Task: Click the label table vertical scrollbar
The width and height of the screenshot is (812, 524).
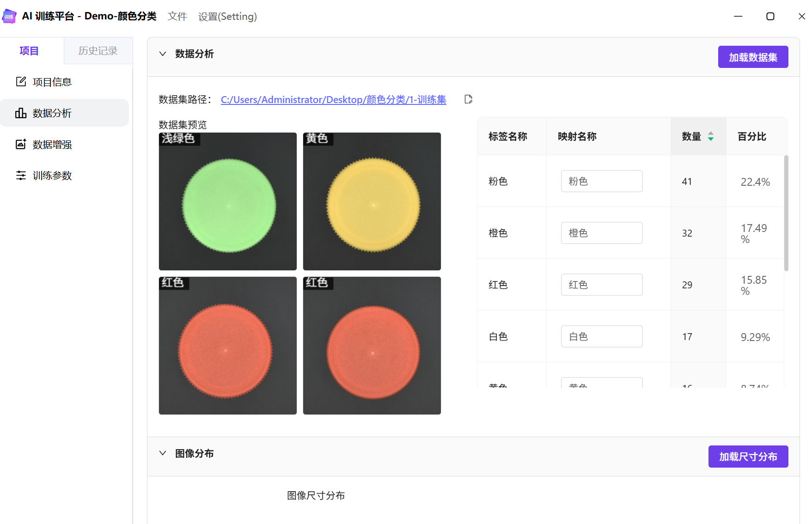Action: (786, 213)
